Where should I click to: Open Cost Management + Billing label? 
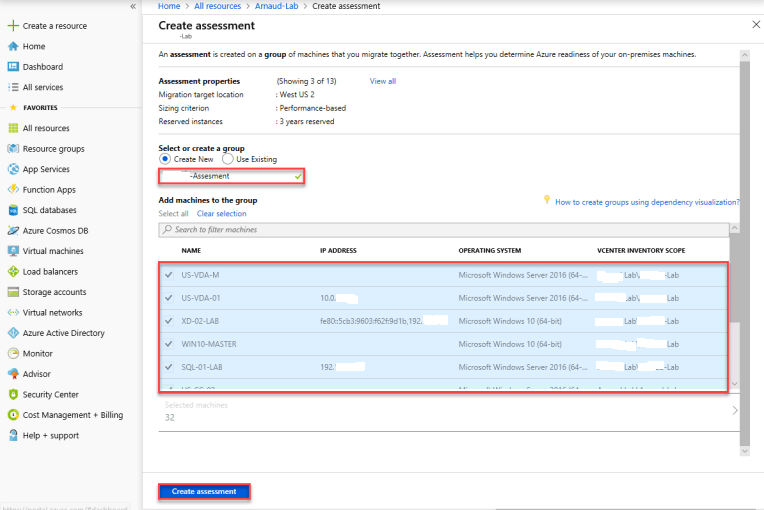73,415
